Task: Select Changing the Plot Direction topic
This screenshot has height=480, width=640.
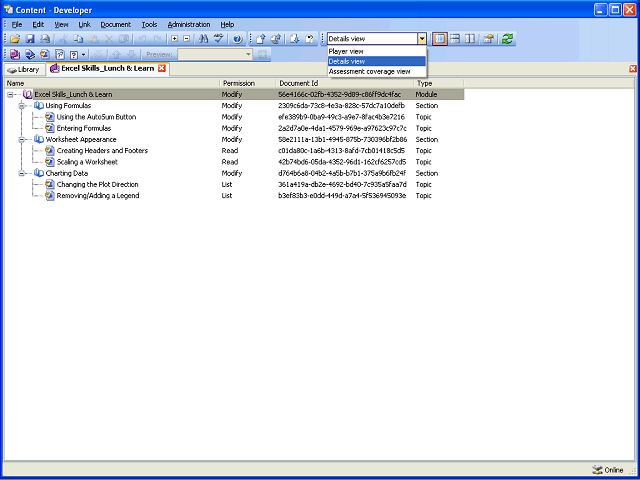Action: point(98,184)
